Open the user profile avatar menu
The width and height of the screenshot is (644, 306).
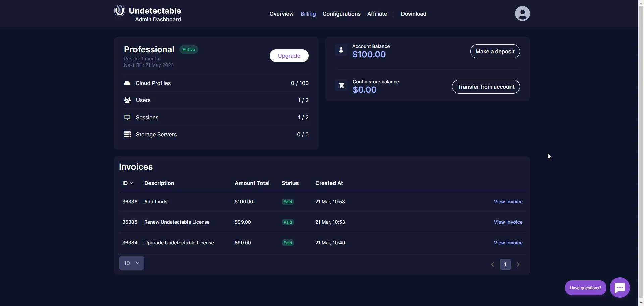522,14
